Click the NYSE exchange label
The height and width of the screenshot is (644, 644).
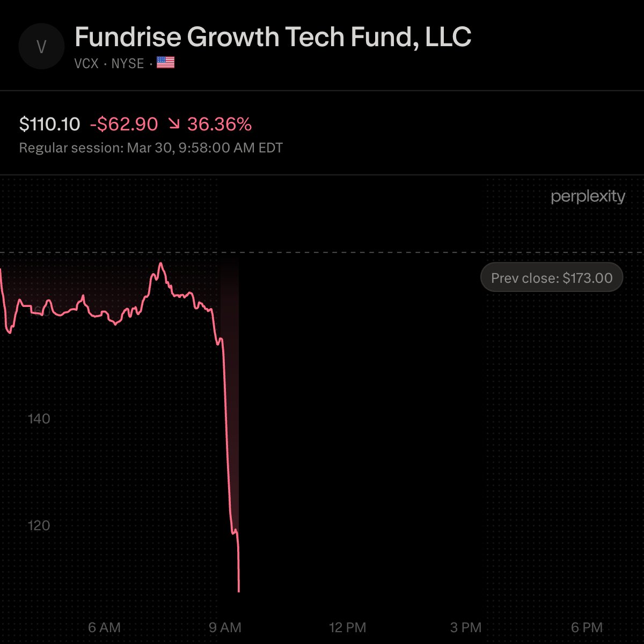[128, 64]
